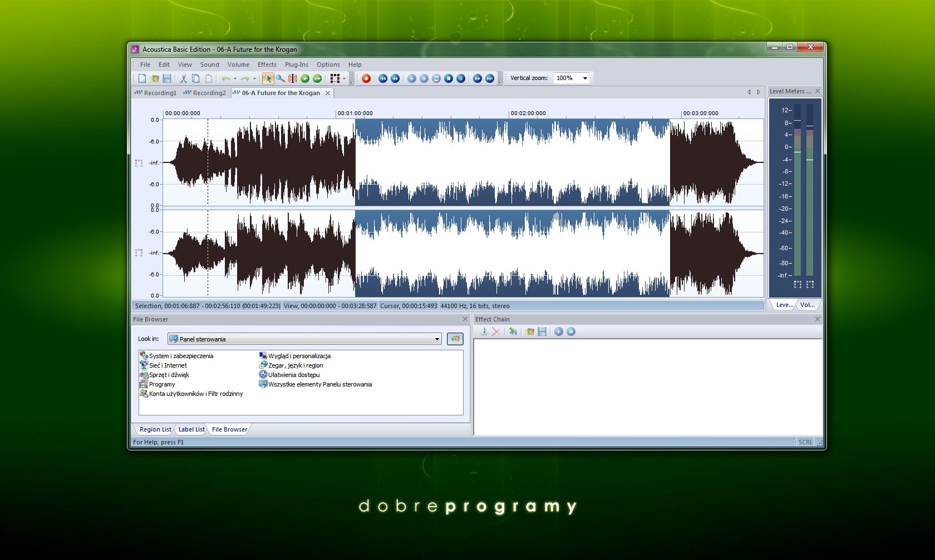Start recording with the red Record button
935x560 pixels.
pos(366,78)
